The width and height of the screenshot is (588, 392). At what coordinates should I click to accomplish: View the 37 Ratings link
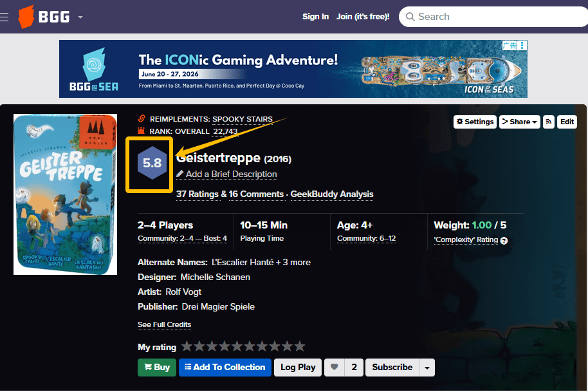coord(198,194)
